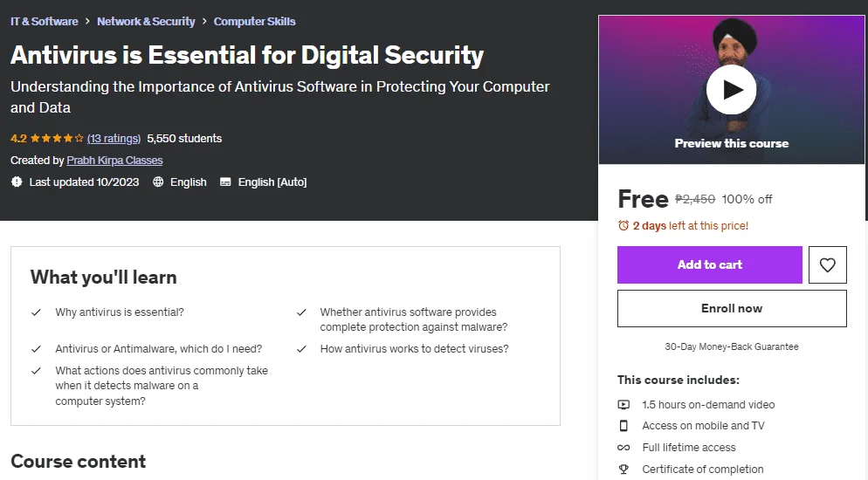The width and height of the screenshot is (868, 480).
Task: Click the closed captions icon beside English [Auto]
Action: click(225, 182)
